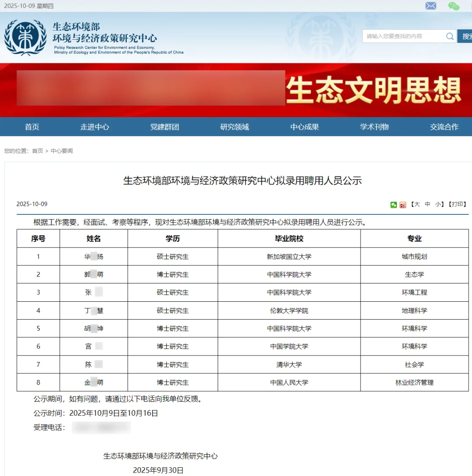Viewport: 472px width, 476px height.
Task: Click the 毕业院校 column header
Action: pyautogui.click(x=289, y=238)
